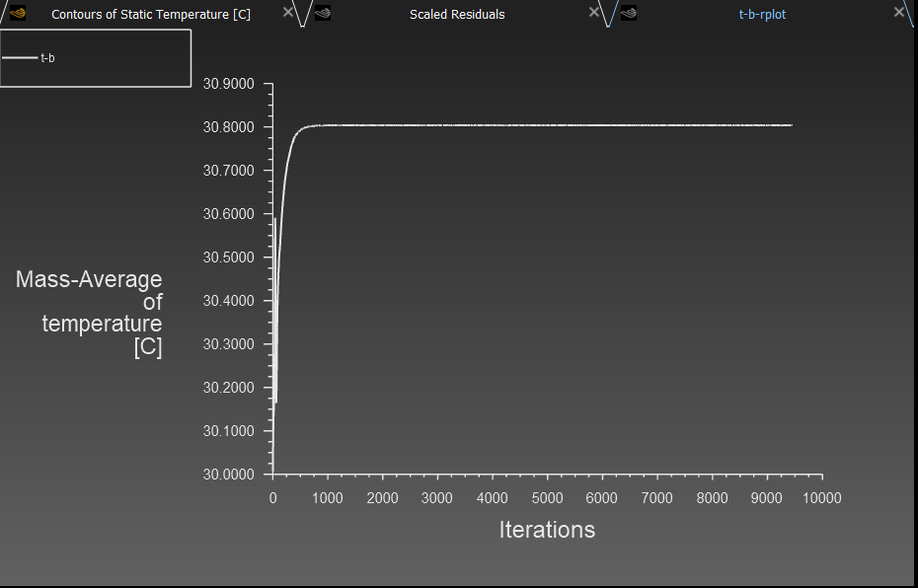The height and width of the screenshot is (588, 918).
Task: Click the 10000 x-axis label
Action: pos(821,498)
